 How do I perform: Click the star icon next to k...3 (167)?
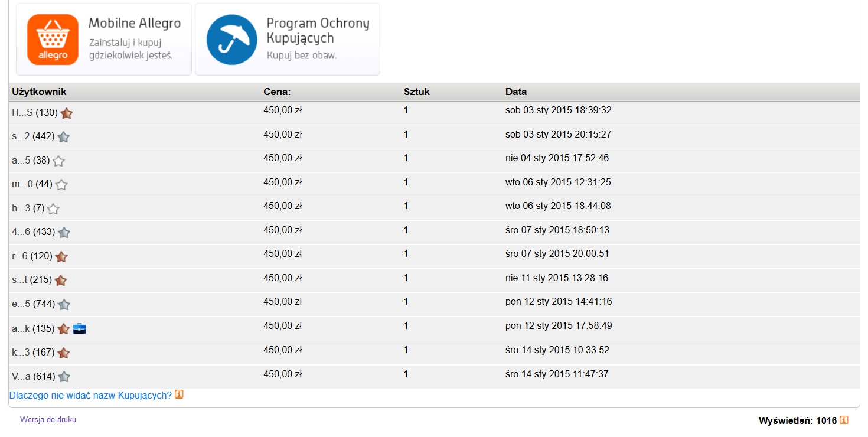[x=63, y=353]
